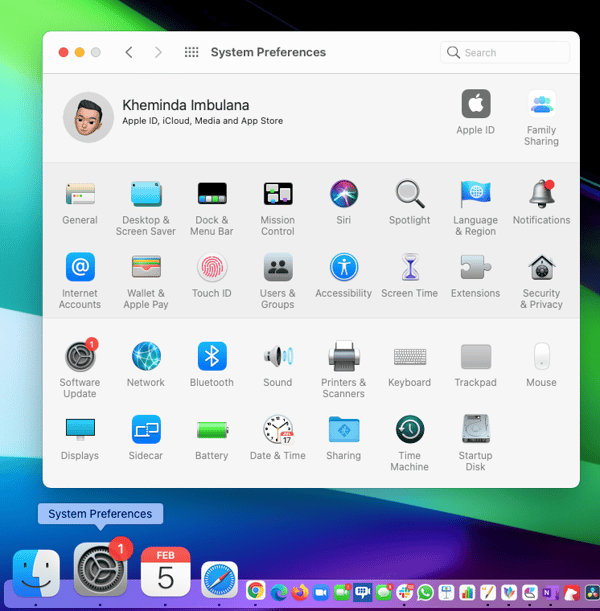Screen dimensions: 600x611
Task: Open Family Sharing settings
Action: tap(541, 118)
